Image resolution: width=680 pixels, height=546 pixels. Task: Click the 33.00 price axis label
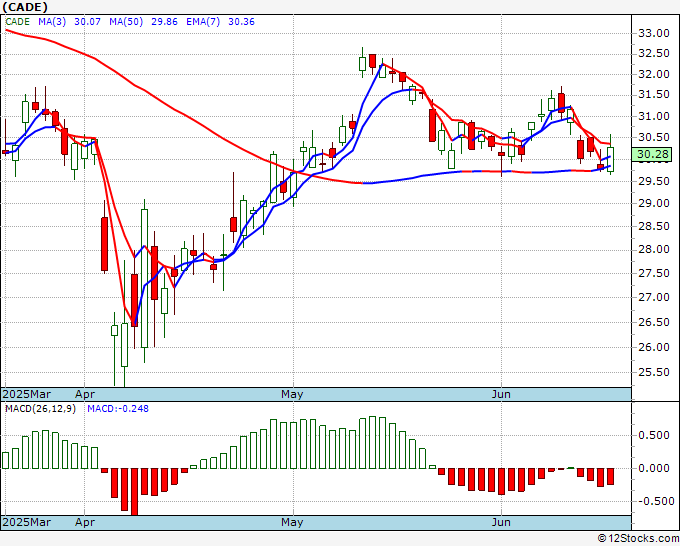(654, 33)
